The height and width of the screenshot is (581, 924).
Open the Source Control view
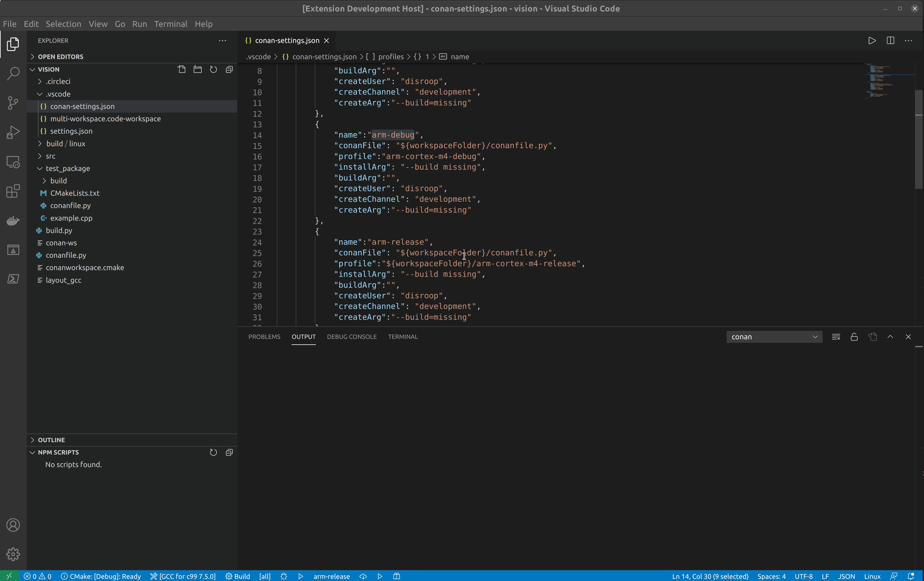click(13, 102)
